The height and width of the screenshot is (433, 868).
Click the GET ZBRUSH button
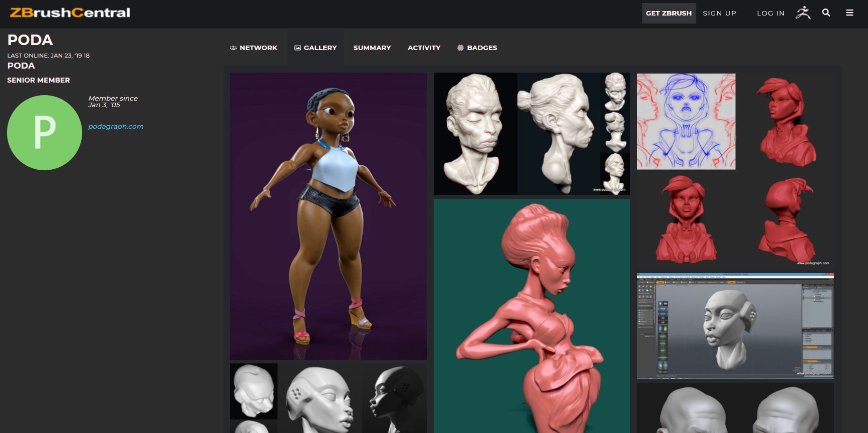pos(669,13)
